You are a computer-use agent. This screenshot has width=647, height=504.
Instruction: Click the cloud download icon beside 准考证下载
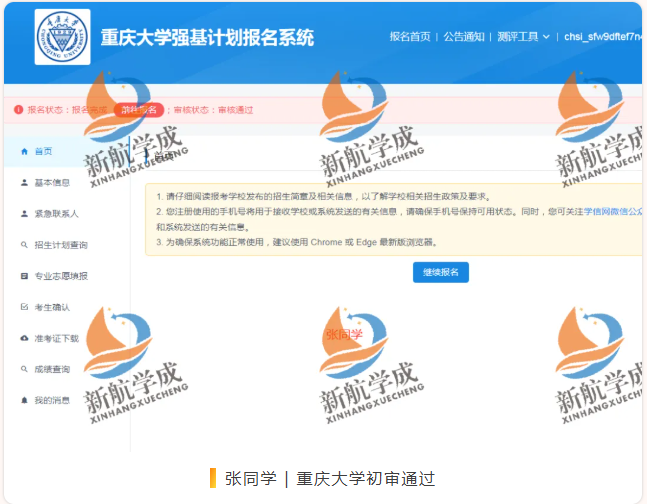(24, 338)
